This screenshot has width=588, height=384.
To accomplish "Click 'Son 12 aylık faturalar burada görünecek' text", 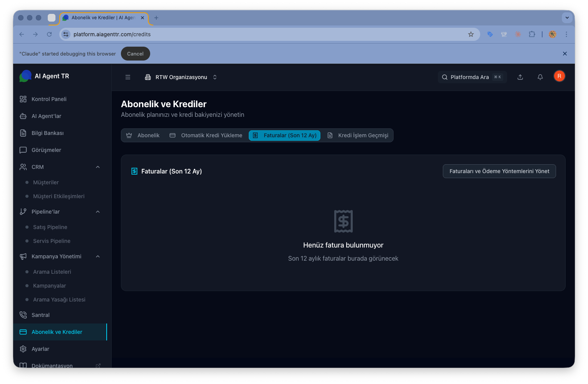I will [343, 258].
